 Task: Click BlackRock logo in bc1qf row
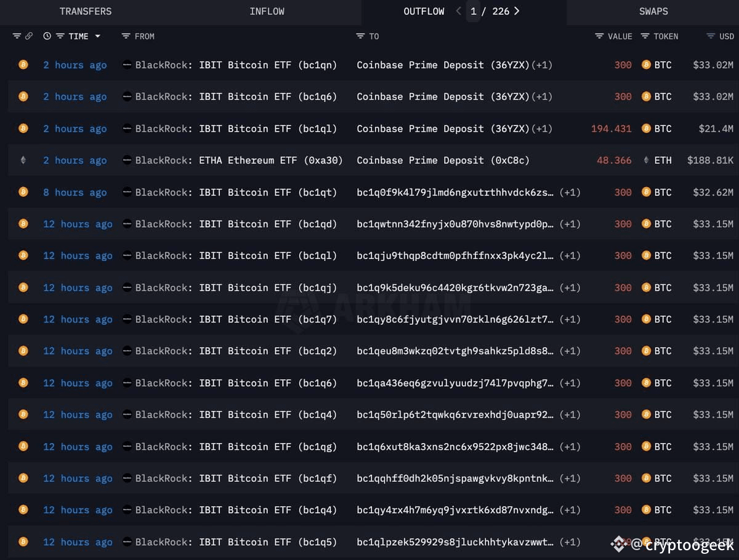[127, 478]
